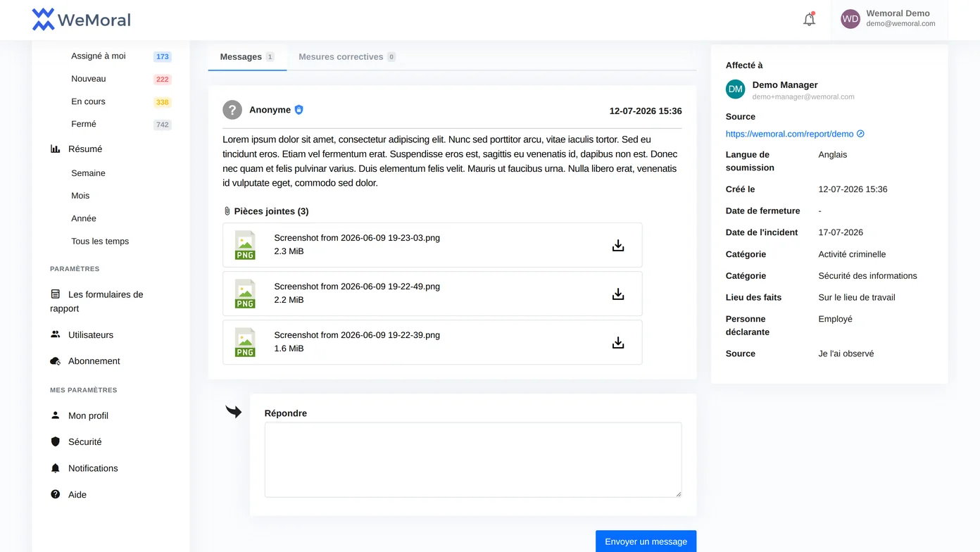Go to Utilisateurs page
This screenshot has width=980, height=552.
coord(91,335)
